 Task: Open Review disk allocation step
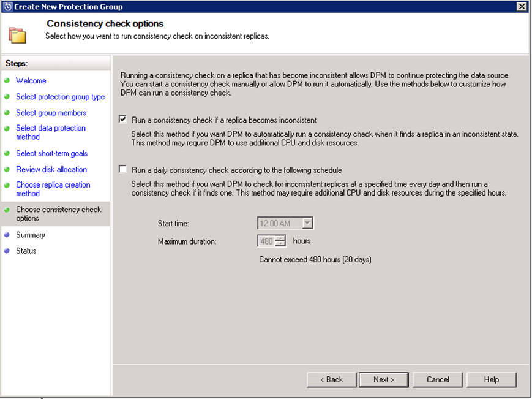(x=51, y=169)
